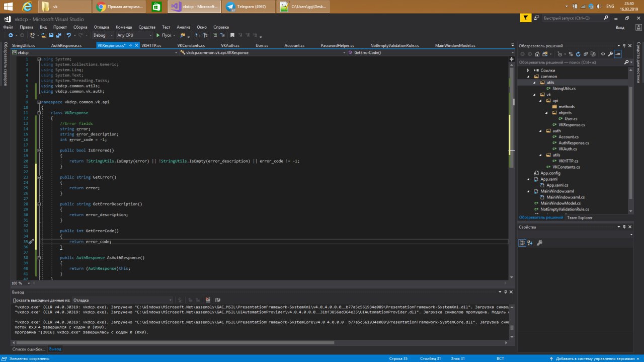644x362 pixels.
Task: Toggle auto-hide pin of Output panel
Action: click(x=506, y=292)
